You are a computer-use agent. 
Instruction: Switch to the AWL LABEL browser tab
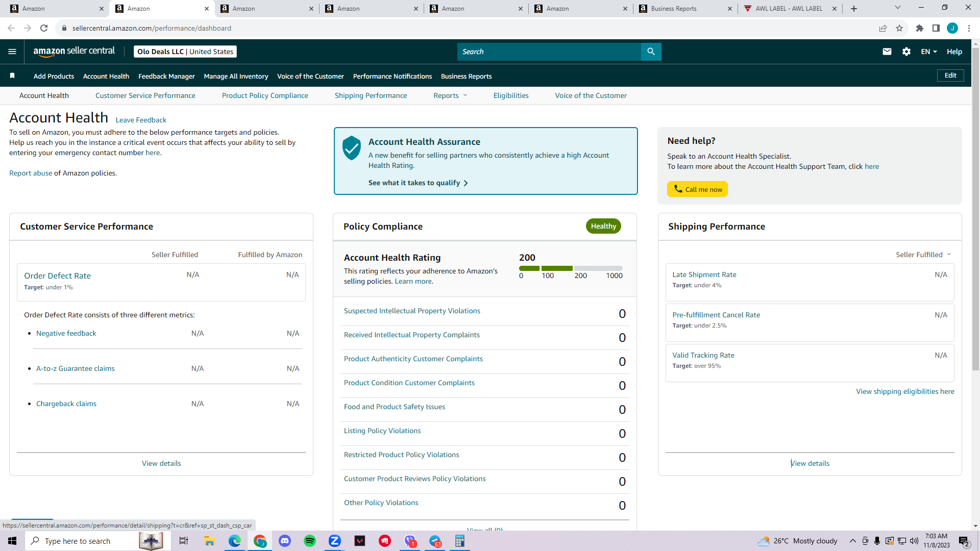(790, 9)
